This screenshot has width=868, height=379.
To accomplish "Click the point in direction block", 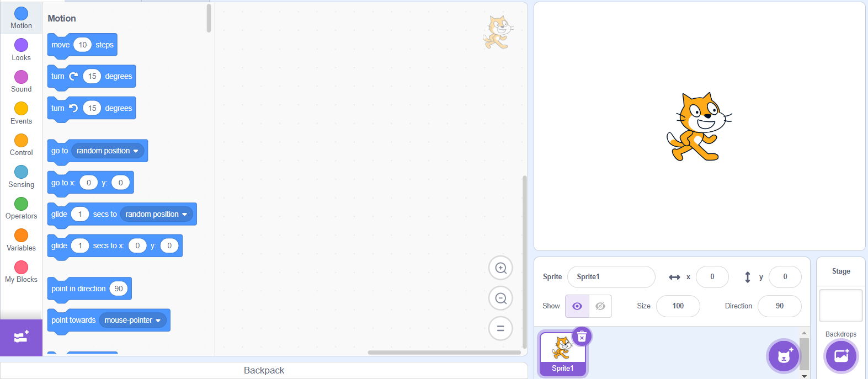I will [89, 290].
